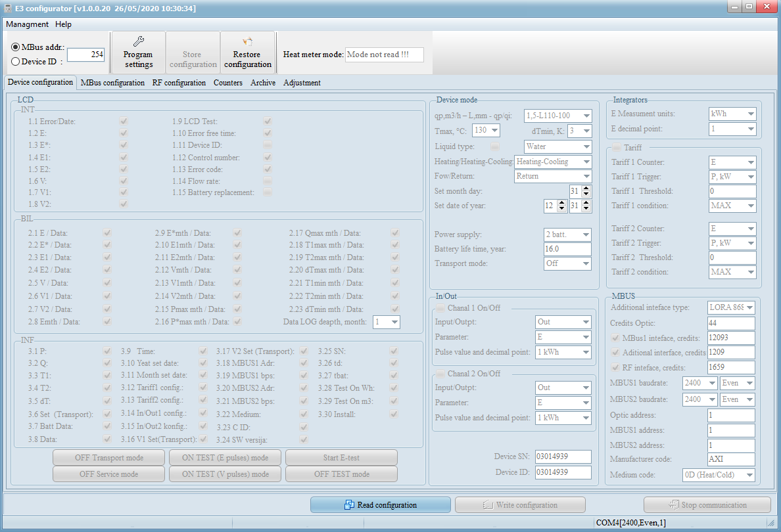
Task: Click the Battery life time input field
Action: [567, 250]
